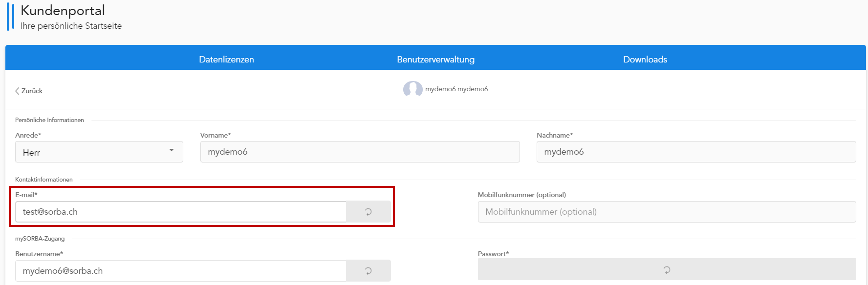
Task: Open the Anrede field showing Herr
Action: pos(93,152)
